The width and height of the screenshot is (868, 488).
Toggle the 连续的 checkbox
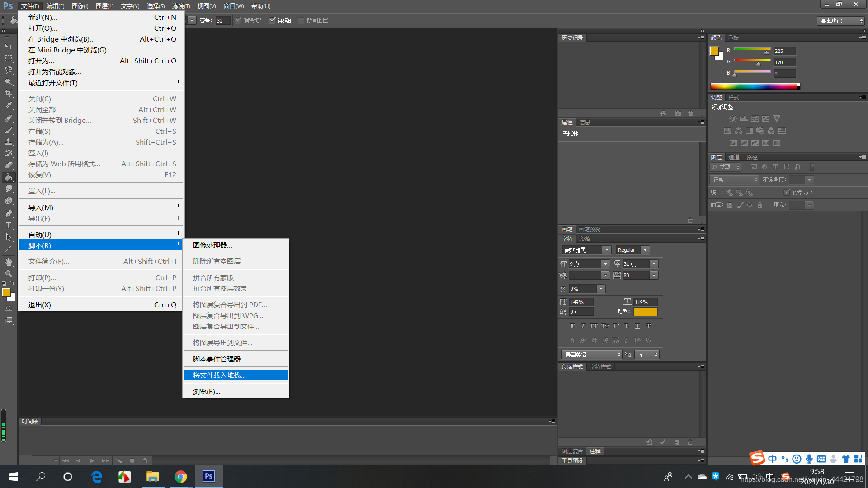pos(273,20)
